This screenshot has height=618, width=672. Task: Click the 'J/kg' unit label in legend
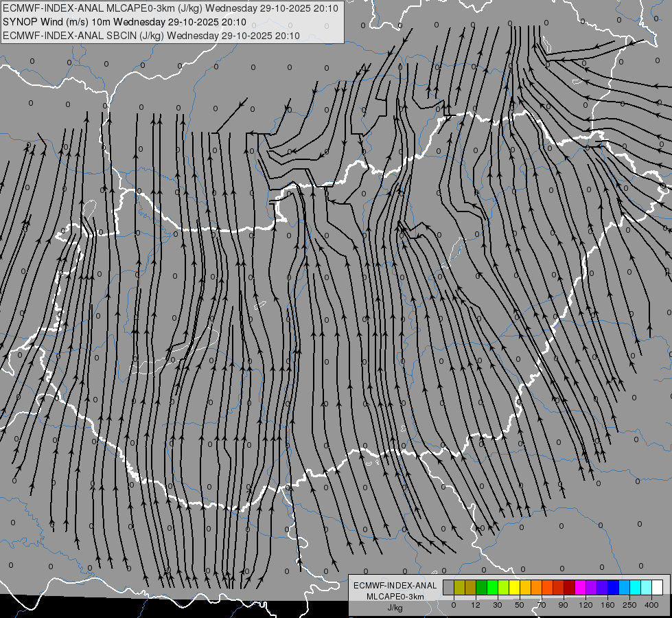395,608
